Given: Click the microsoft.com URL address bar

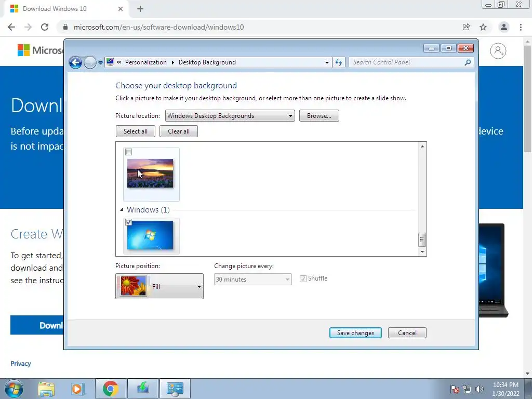Looking at the screenshot, I should click(159, 27).
